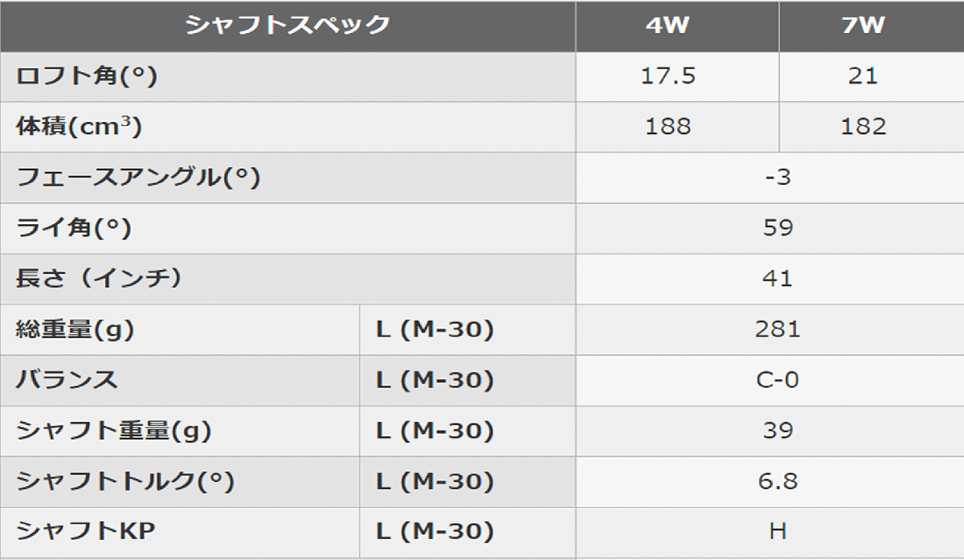Click the バランス row label
964x560 pixels.
(67, 380)
